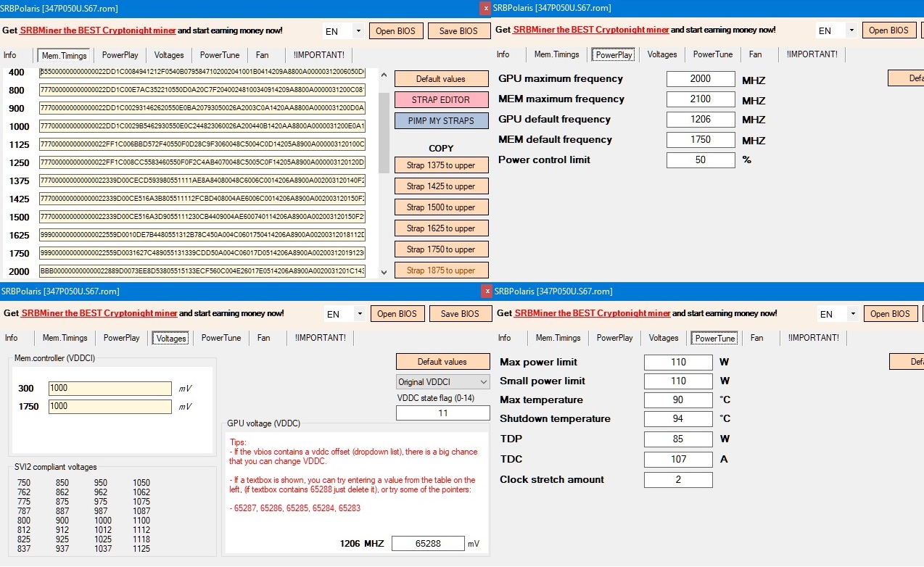Click the 1375 strap timing field
Screen dimensions: 924x567
click(x=202, y=181)
